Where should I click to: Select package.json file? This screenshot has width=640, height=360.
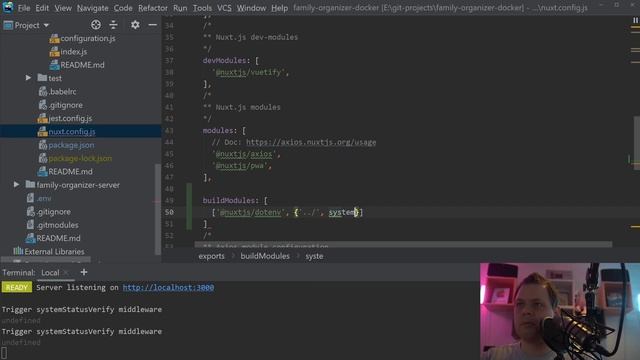point(71,145)
